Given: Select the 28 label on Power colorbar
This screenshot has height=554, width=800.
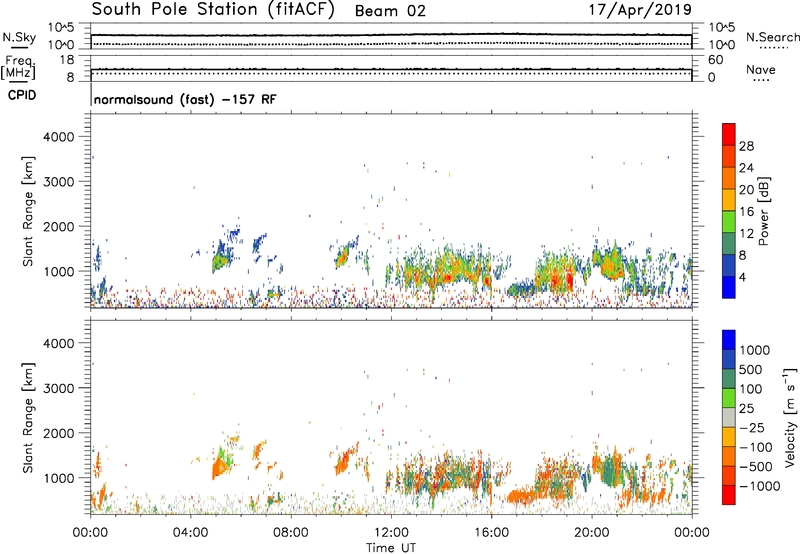Looking at the screenshot, I should click(746, 146).
